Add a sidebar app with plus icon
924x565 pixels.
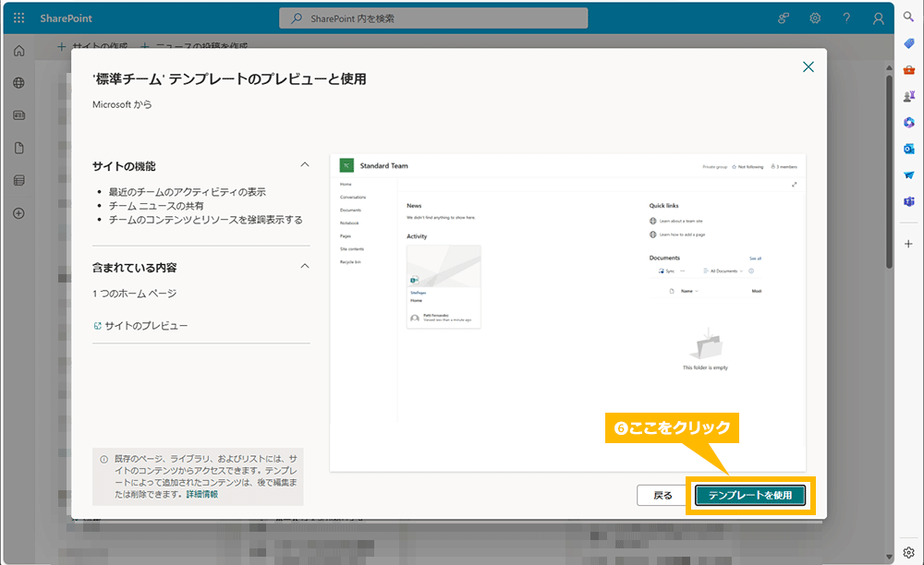(x=908, y=244)
